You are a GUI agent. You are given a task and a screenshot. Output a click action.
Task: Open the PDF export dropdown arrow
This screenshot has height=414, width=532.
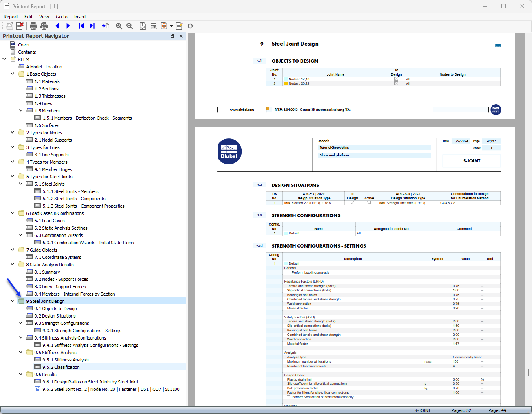coord(171,26)
